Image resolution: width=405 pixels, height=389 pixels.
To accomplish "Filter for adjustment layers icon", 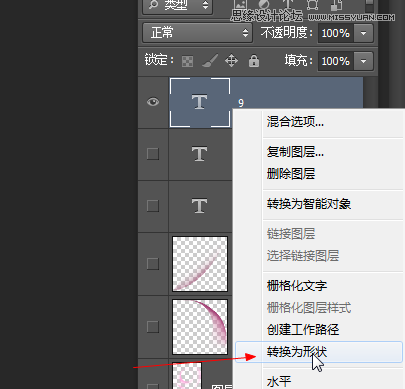I will (264, 4).
